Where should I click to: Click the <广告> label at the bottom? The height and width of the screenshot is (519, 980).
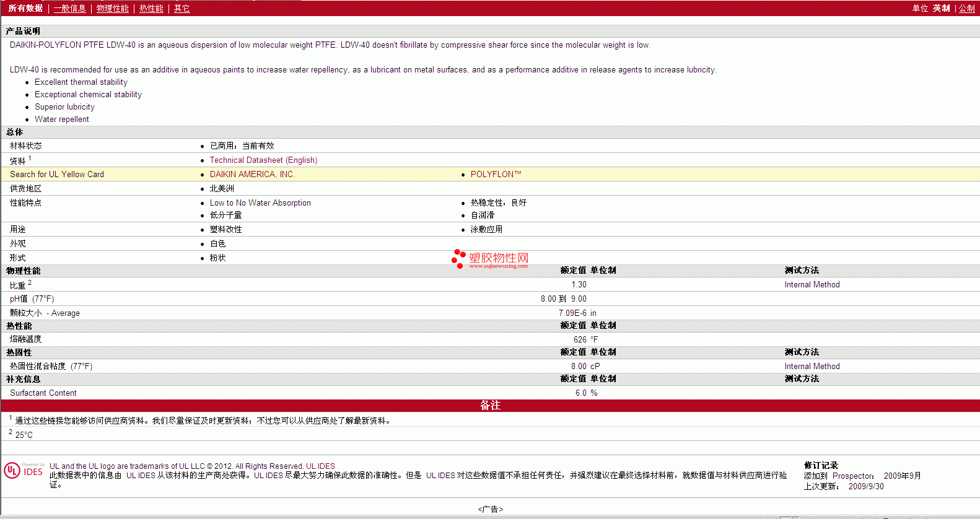(x=490, y=509)
